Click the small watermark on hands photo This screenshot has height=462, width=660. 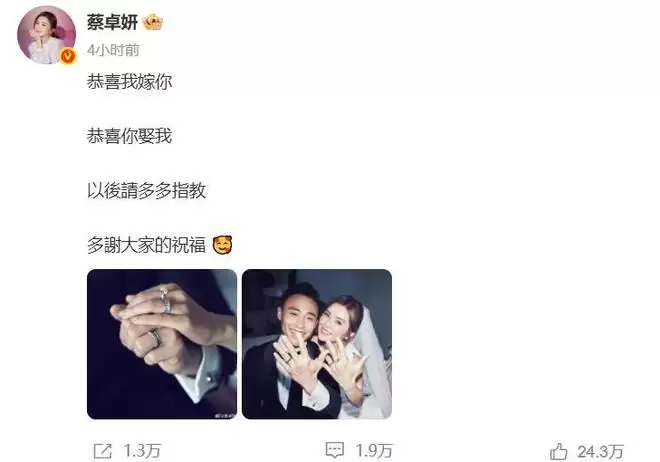(226, 415)
